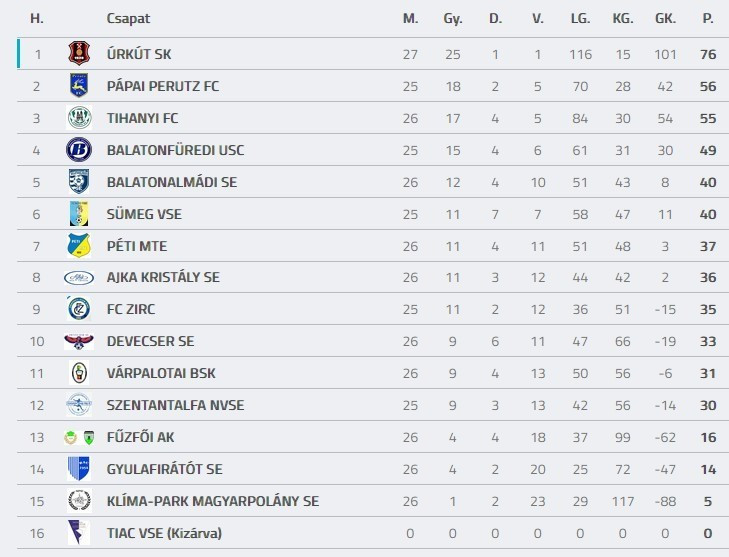Viewport: 729px width, 557px height.
Task: Click the Devecser SE eagle logo
Action: coord(79,341)
